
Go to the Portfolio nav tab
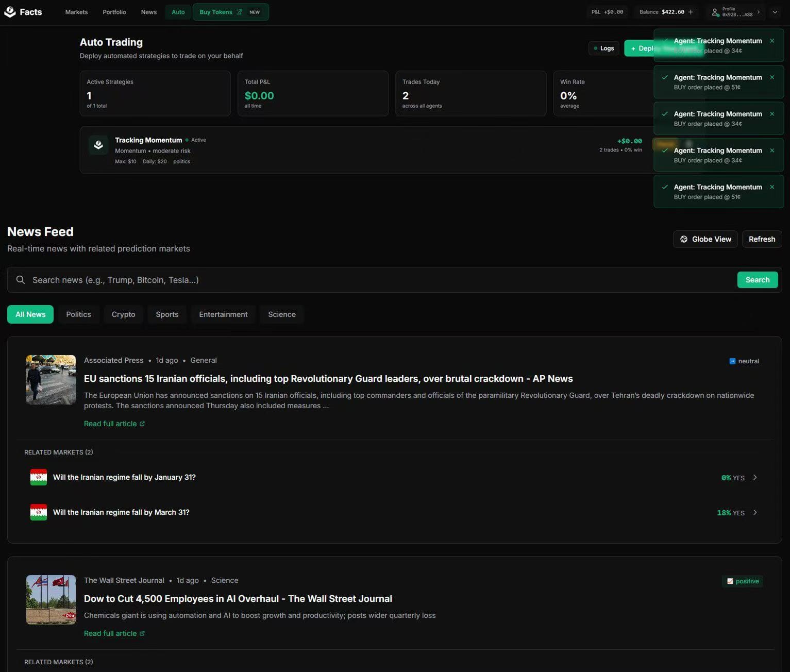tap(114, 12)
